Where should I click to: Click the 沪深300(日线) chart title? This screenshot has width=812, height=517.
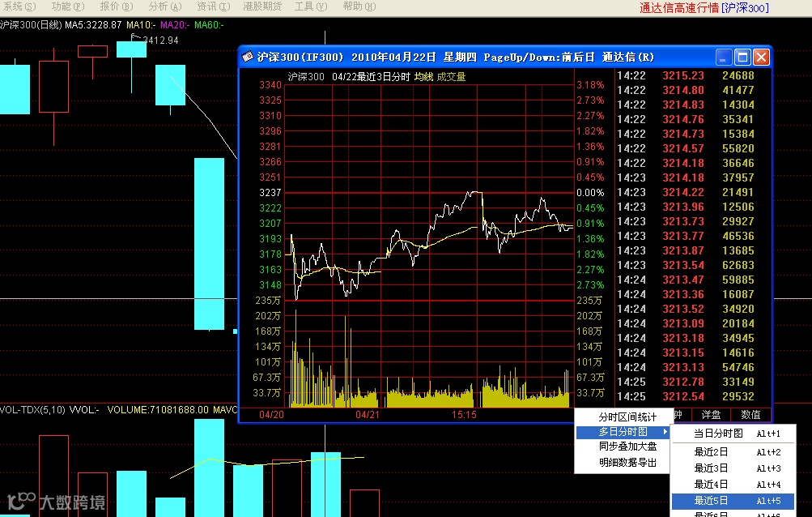(x=31, y=25)
